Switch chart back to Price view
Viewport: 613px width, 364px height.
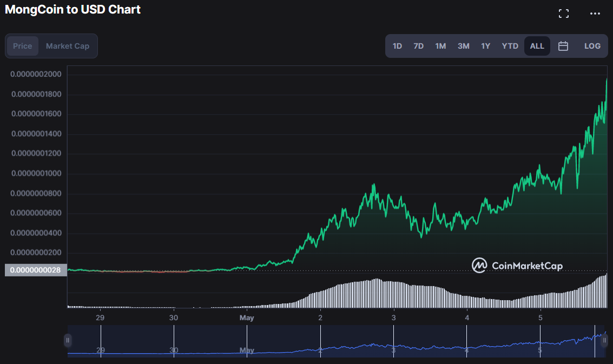coord(23,46)
